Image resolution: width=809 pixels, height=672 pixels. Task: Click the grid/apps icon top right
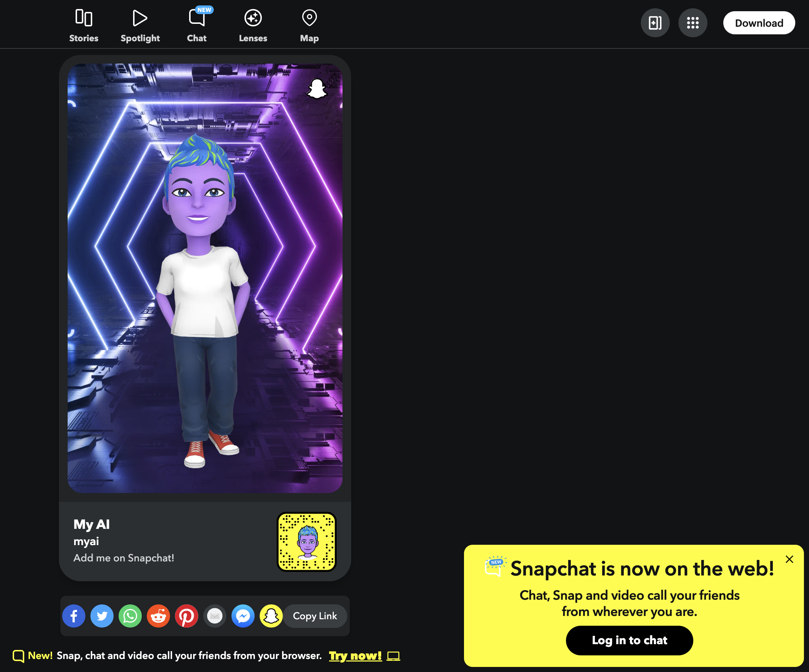693,22
